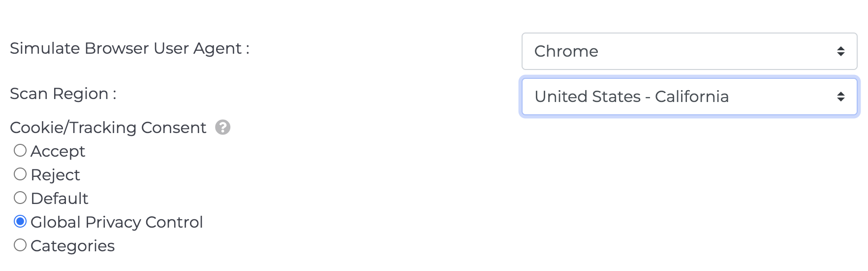
Task: Click the Global Privacy Control label text
Action: tap(117, 222)
